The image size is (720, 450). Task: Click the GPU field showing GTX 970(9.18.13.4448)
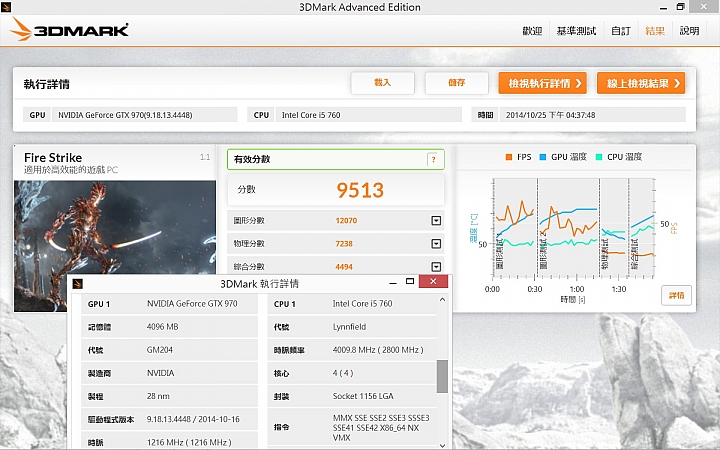tap(144, 115)
